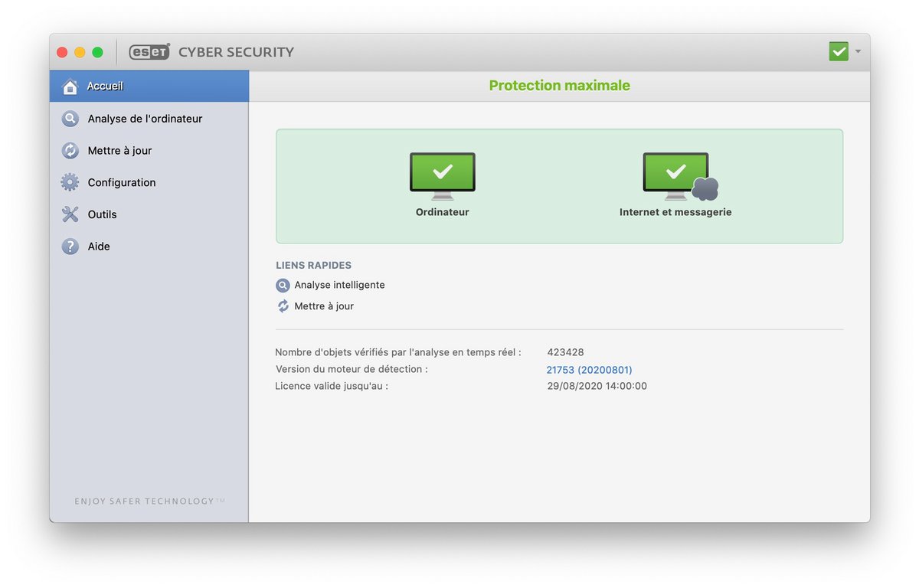Image resolution: width=919 pixels, height=588 pixels.
Task: Click the Internet et messagerie label
Action: tap(675, 212)
